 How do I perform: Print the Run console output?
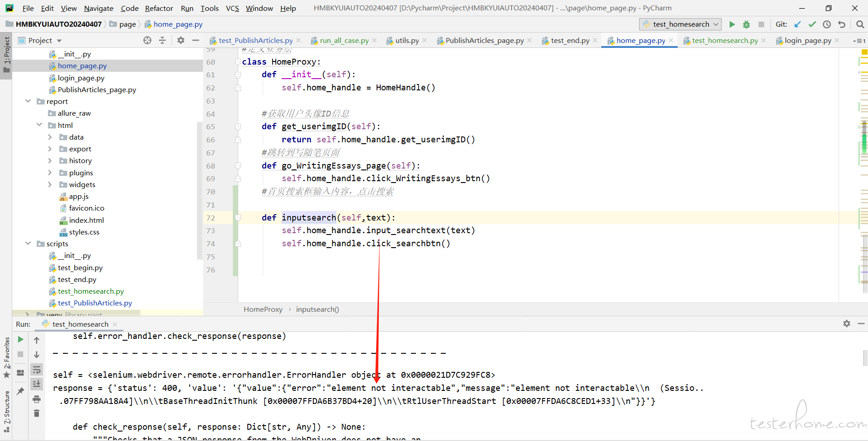(x=37, y=399)
